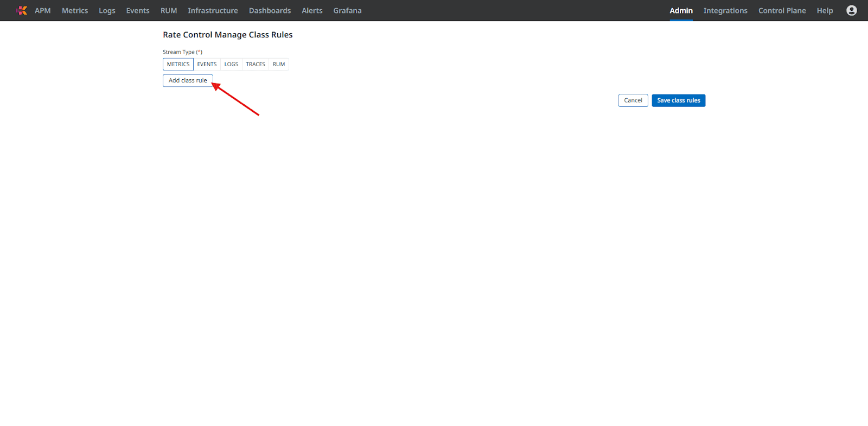Screen dimensions: 868x426
Task: Select the RUM stream type tab
Action: pos(279,64)
